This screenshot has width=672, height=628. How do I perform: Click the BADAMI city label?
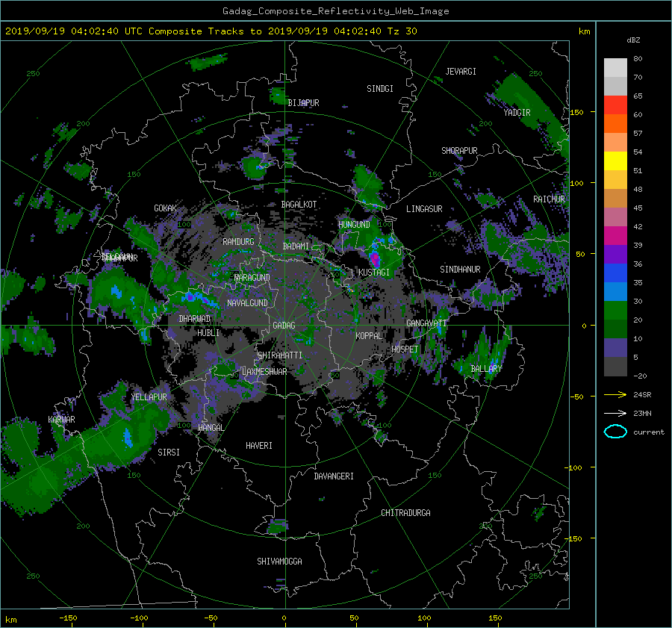tap(296, 246)
